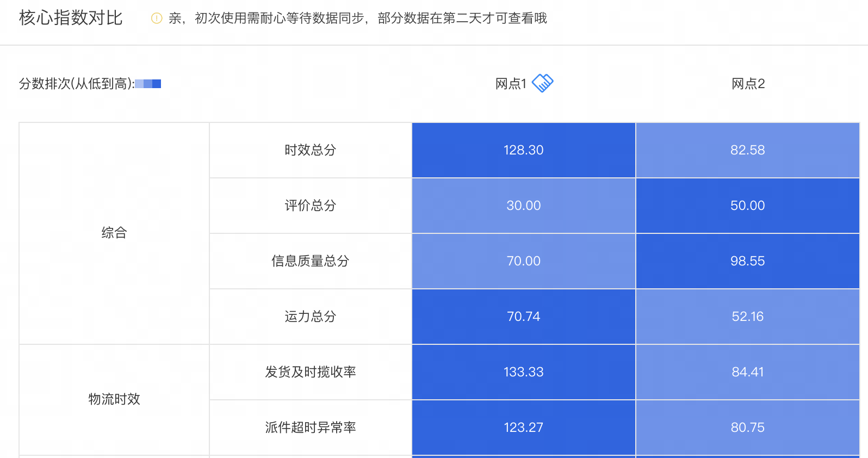Click the 核心指数对比 heading
Viewport: 868px width, 458px height.
coord(71,18)
